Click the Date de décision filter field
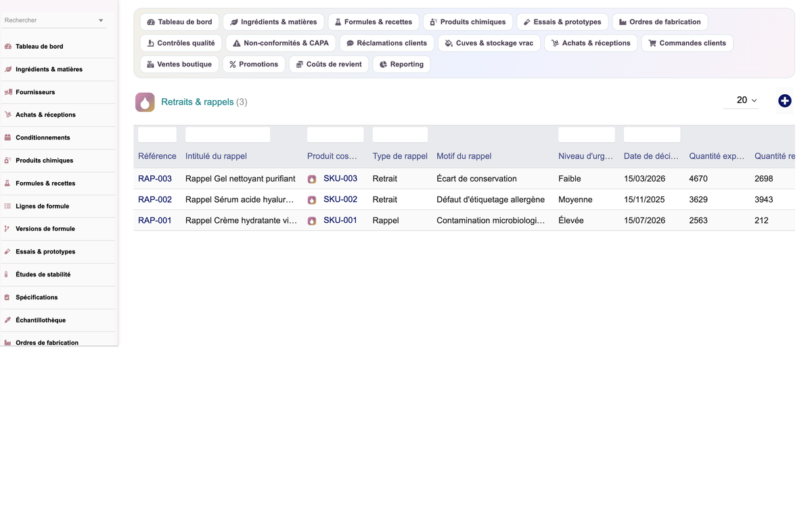This screenshot has height=508, width=812. [652, 135]
